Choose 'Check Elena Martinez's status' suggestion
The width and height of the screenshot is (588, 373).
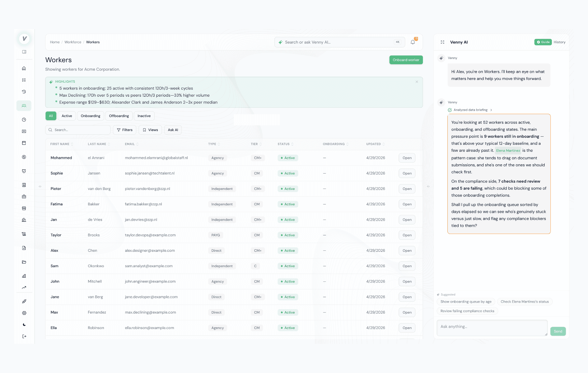coord(524,302)
